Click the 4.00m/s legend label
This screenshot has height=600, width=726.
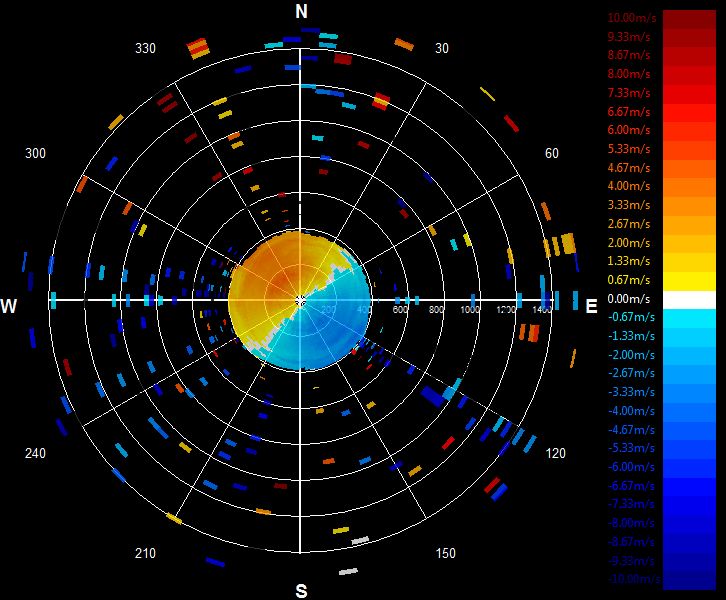pos(629,186)
